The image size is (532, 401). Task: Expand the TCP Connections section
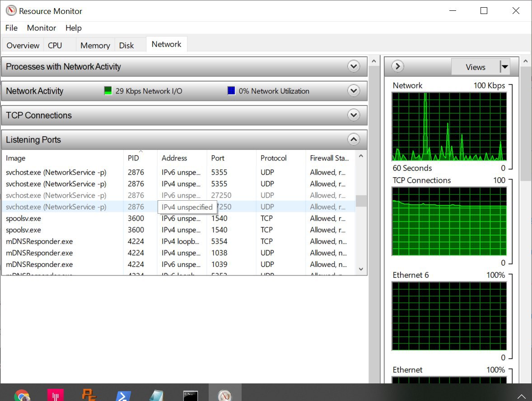[354, 115]
